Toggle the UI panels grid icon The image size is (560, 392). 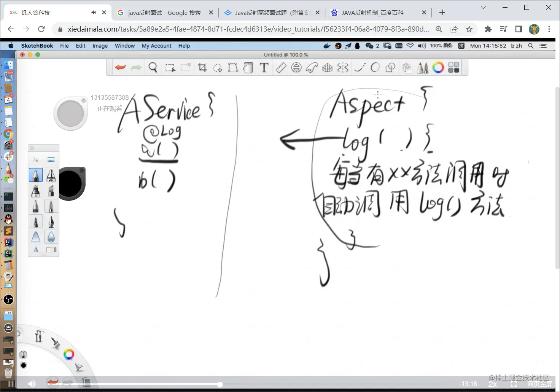coord(453,68)
